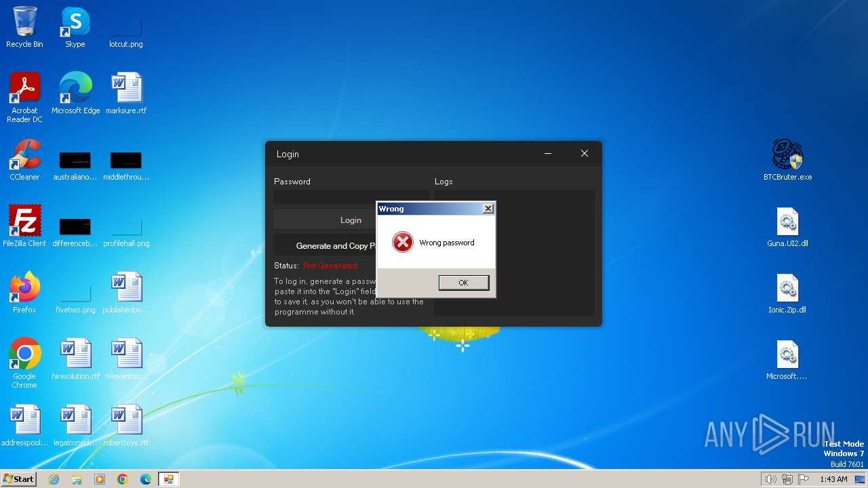Click the 1:43 AM clock

[833, 479]
